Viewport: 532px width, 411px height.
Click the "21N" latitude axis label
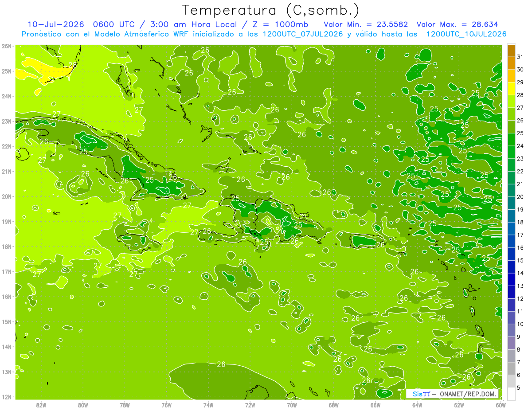[7, 171]
